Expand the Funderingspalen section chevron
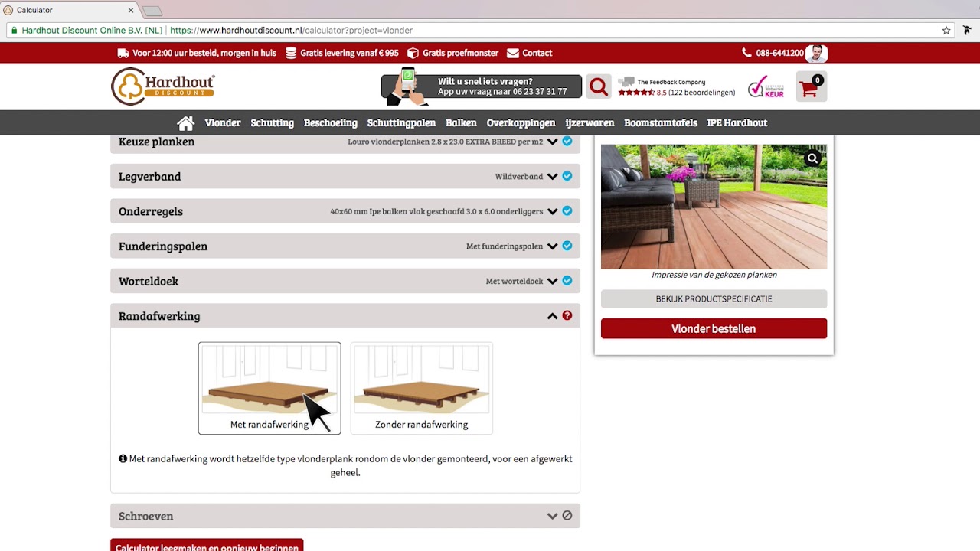This screenshot has width=980, height=551. point(552,246)
